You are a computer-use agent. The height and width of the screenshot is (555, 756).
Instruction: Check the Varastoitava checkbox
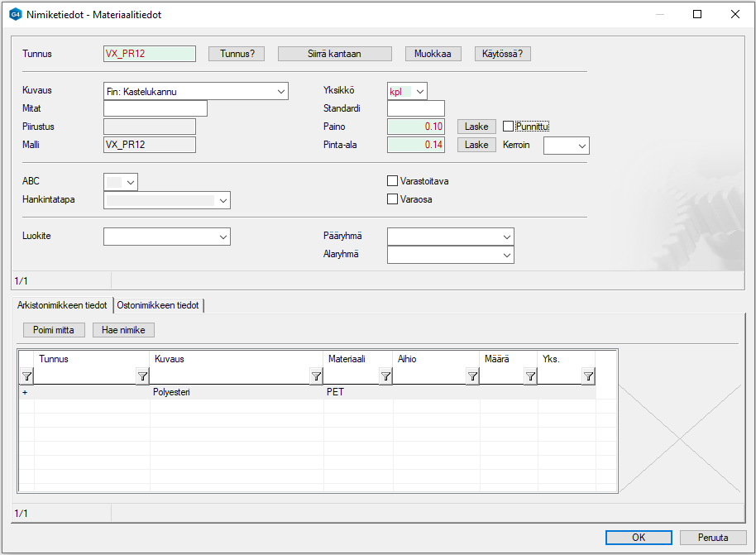(393, 181)
